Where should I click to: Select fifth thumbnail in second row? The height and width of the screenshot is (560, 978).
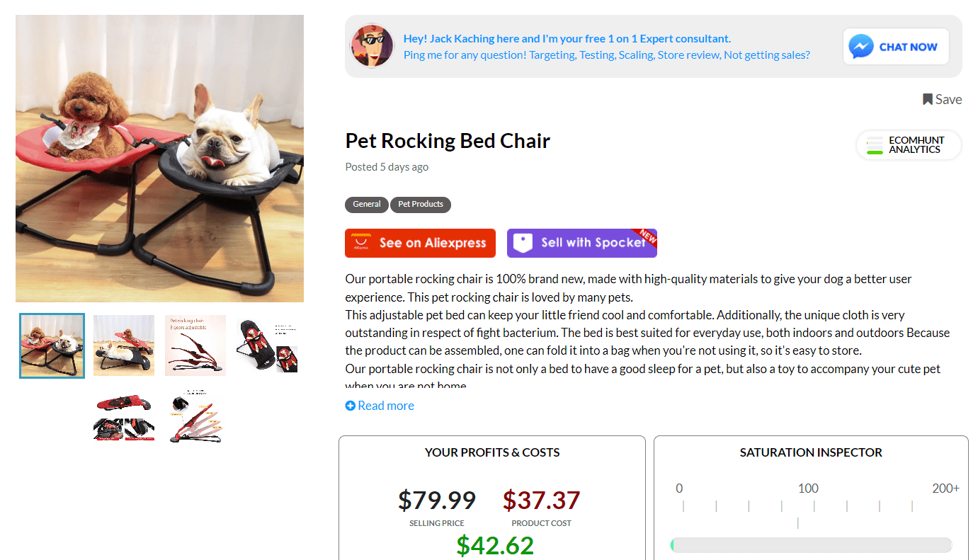click(x=124, y=416)
